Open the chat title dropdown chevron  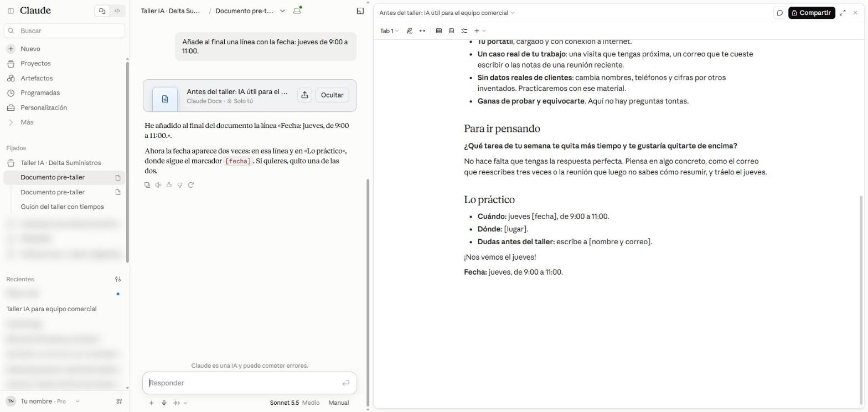(x=282, y=11)
